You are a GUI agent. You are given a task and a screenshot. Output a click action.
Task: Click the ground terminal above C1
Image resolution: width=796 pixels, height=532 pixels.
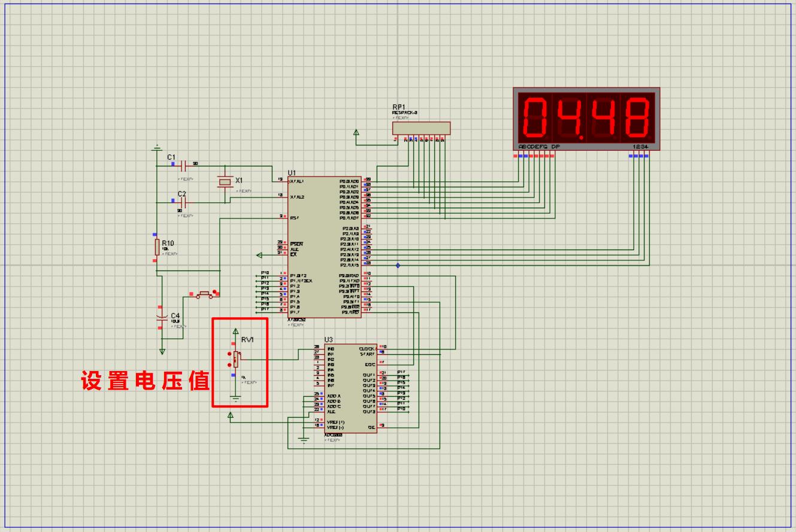coord(157,147)
